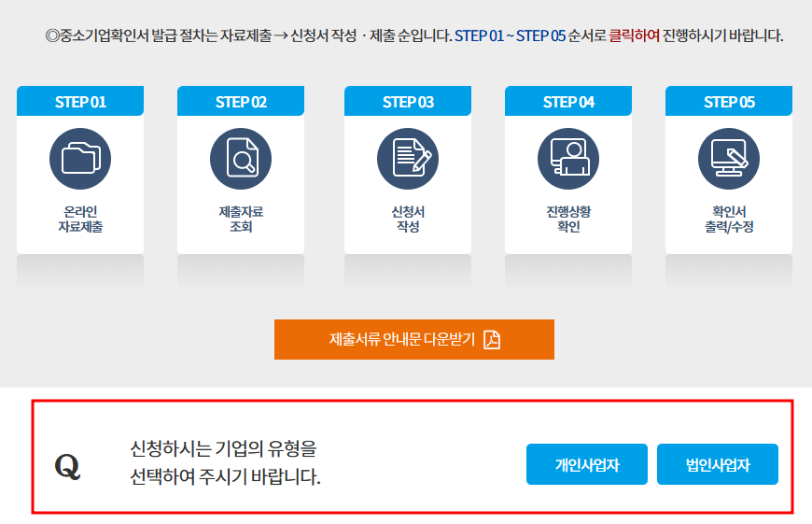Screen dimensions: 812x524
Task: Click the 신청하시는 기업의 유형을 question text
Action: coord(223,448)
